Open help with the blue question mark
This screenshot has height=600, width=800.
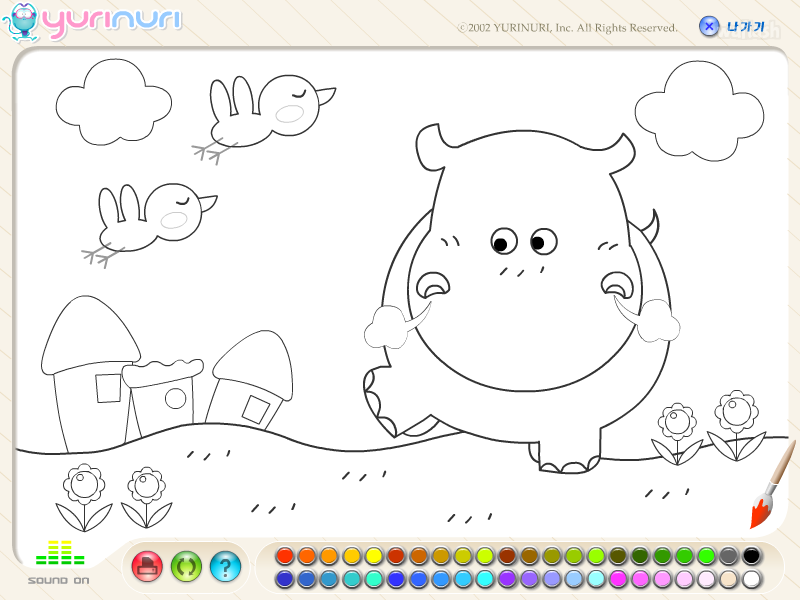tap(225, 566)
